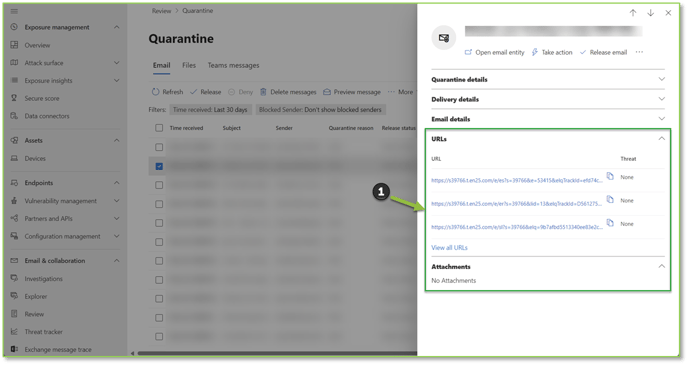Collapse Exposure management sidebar group
688x365 pixels.
tap(116, 27)
